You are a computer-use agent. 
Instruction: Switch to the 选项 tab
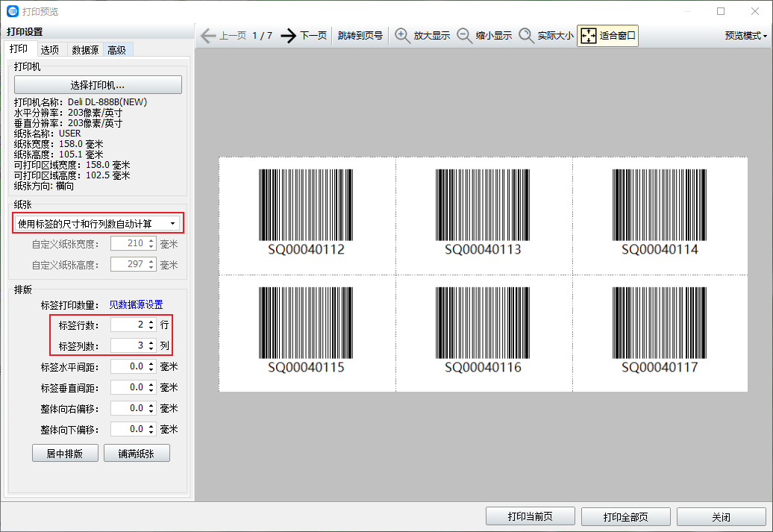pos(50,50)
